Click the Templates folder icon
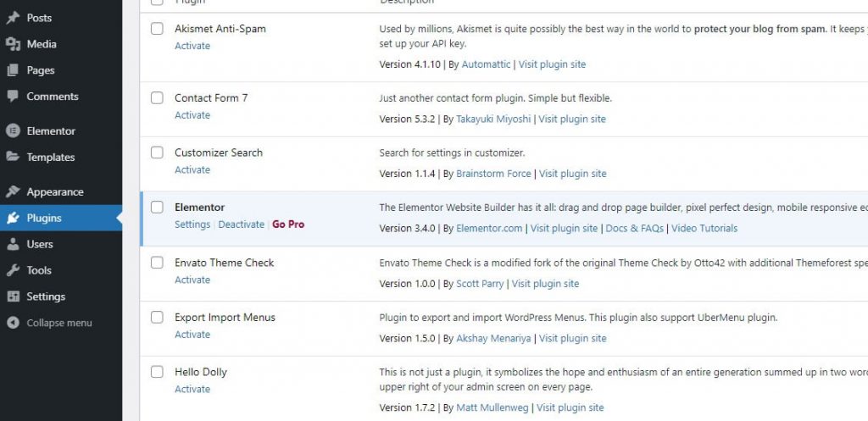This screenshot has width=868, height=421. pos(13,158)
